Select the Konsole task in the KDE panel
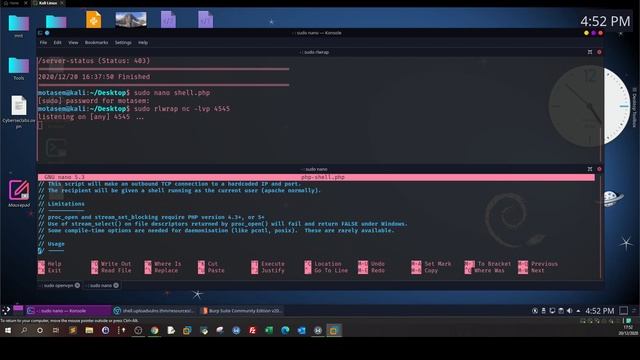This screenshot has height=360, width=640. [x=68, y=311]
